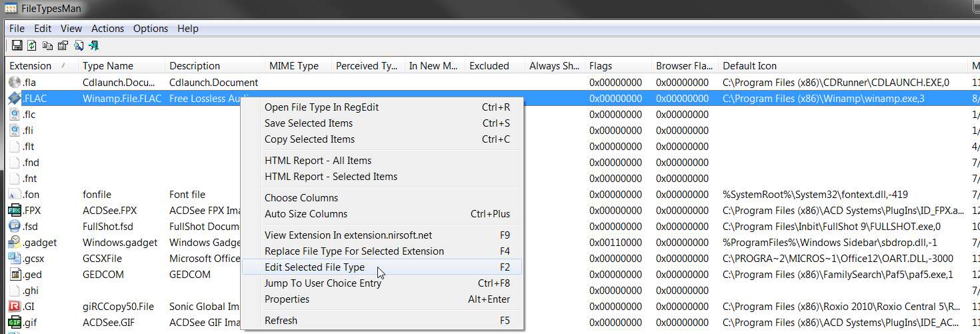Screen dimensions: 980x334
Task: Click the green Refresh toolbar icon
Action: [31, 46]
